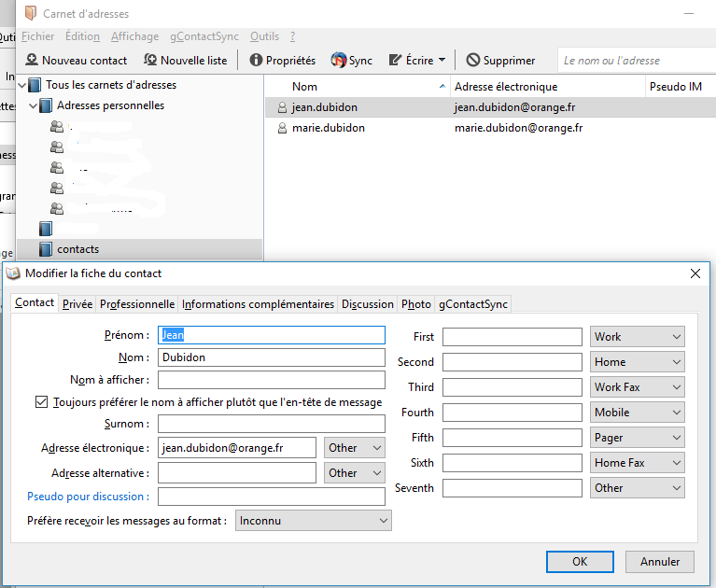Click the Nouvelle liste toolbar icon
This screenshot has height=588, width=716.
(149, 60)
